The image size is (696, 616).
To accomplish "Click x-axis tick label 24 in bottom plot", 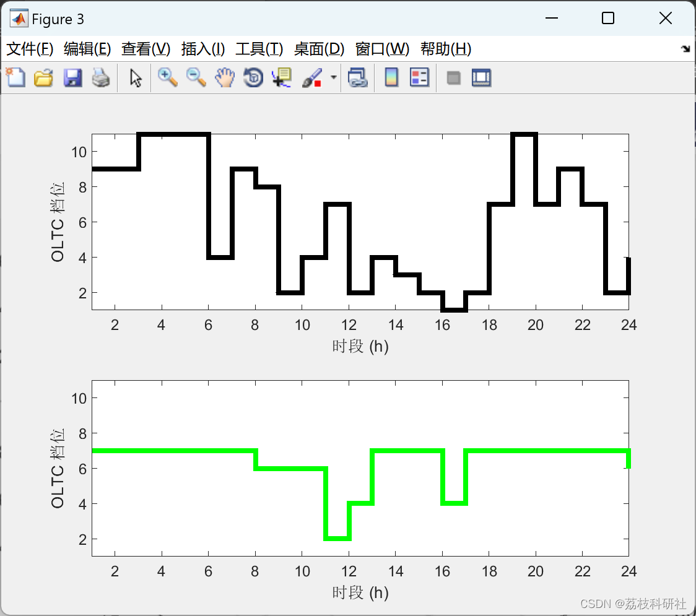I will 629,571.
